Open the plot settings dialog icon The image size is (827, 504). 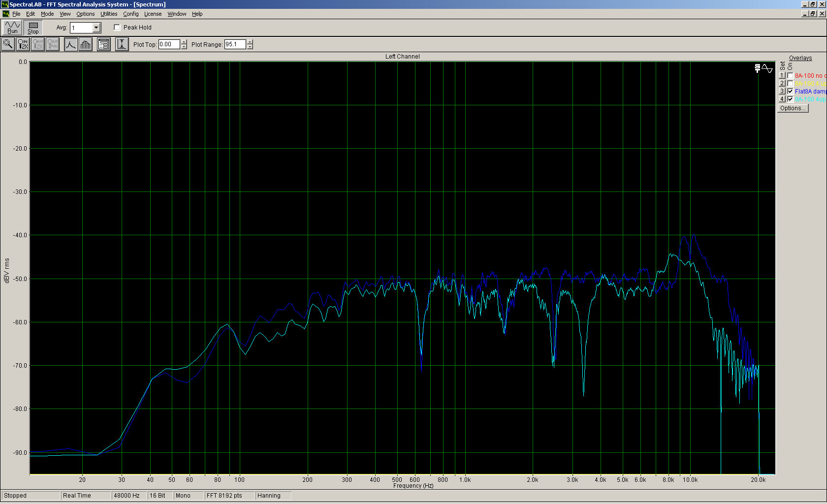(x=104, y=44)
